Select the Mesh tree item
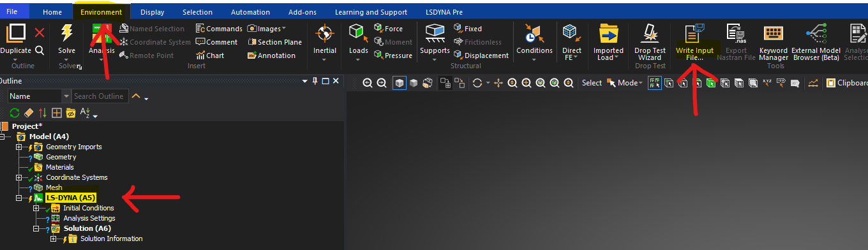The image size is (868, 250). (54, 187)
